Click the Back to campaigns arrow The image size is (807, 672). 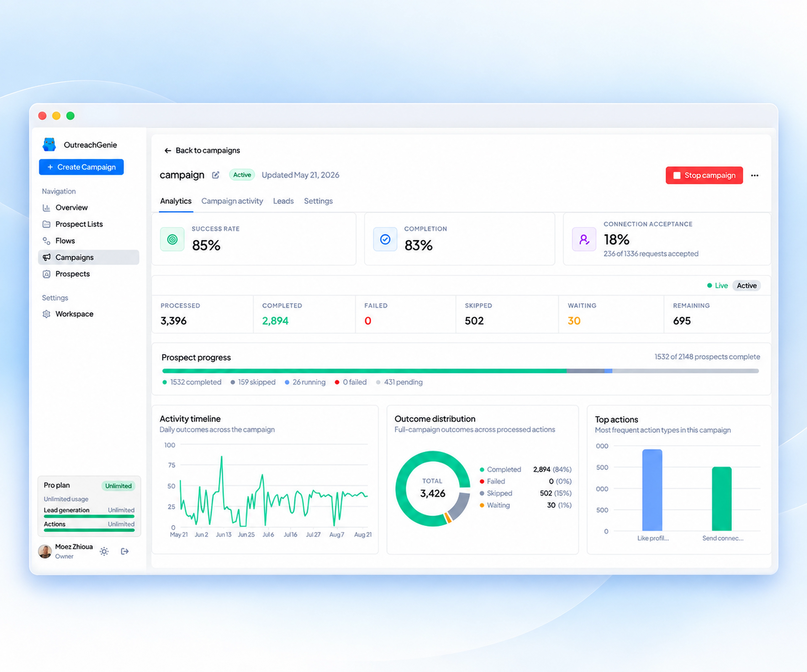point(167,151)
